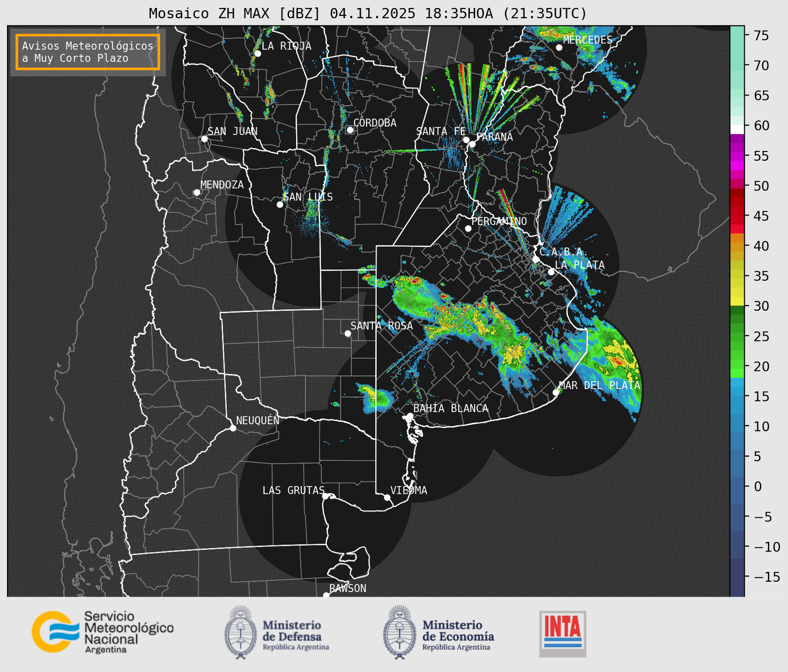Click the Santa Rosa marker dot
Screen dimensions: 788x672
tap(348, 334)
